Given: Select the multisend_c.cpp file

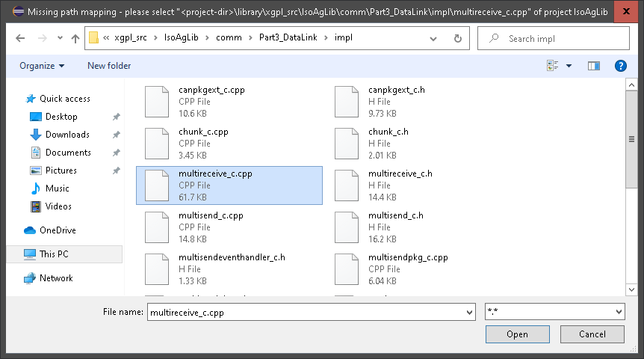Looking at the screenshot, I should point(229,227).
